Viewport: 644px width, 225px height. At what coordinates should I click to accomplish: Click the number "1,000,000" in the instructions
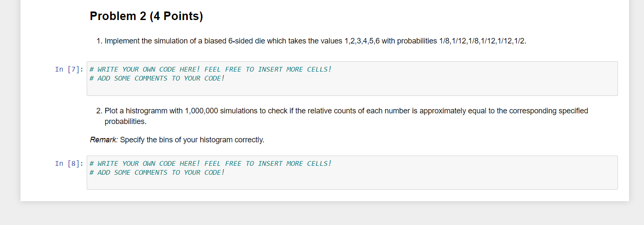tap(202, 111)
